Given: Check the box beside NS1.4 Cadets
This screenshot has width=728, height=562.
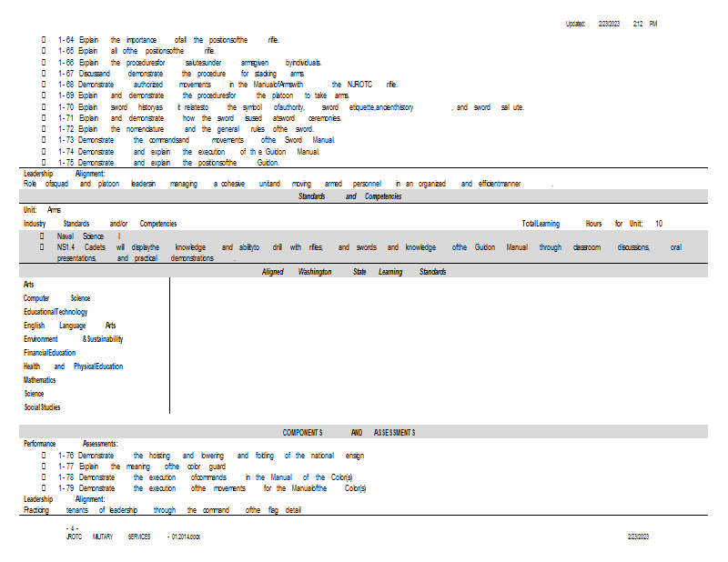Looking at the screenshot, I should point(42,247).
